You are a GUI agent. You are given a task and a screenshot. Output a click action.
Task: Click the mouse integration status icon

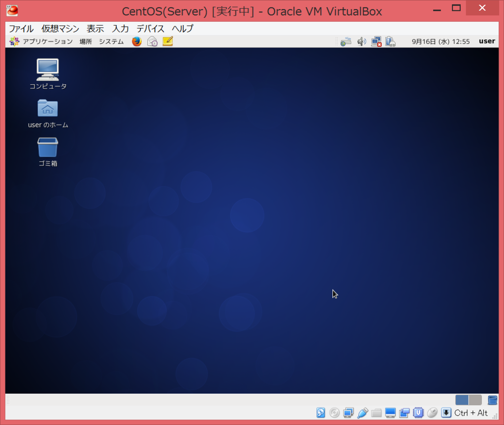432,413
